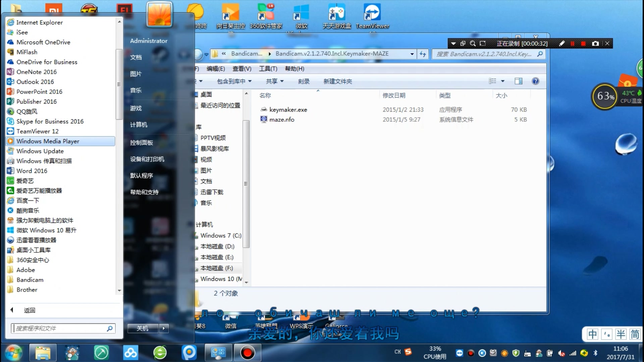Open file explorer from the taskbar
This screenshot has height=362, width=644.
pyautogui.click(x=43, y=353)
